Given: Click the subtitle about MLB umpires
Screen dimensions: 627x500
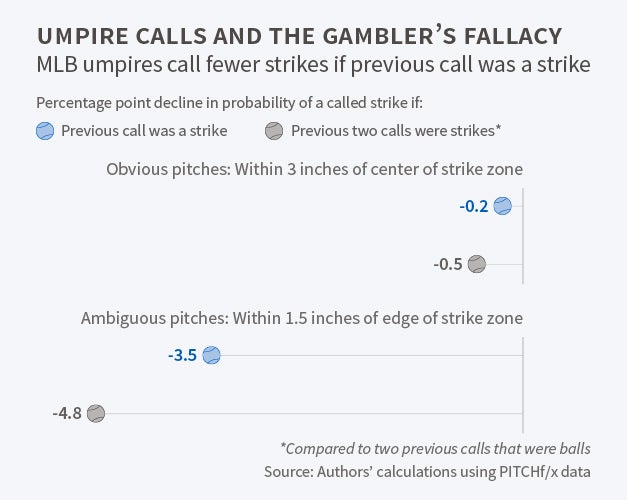Looking at the screenshot, I should 312,65.
